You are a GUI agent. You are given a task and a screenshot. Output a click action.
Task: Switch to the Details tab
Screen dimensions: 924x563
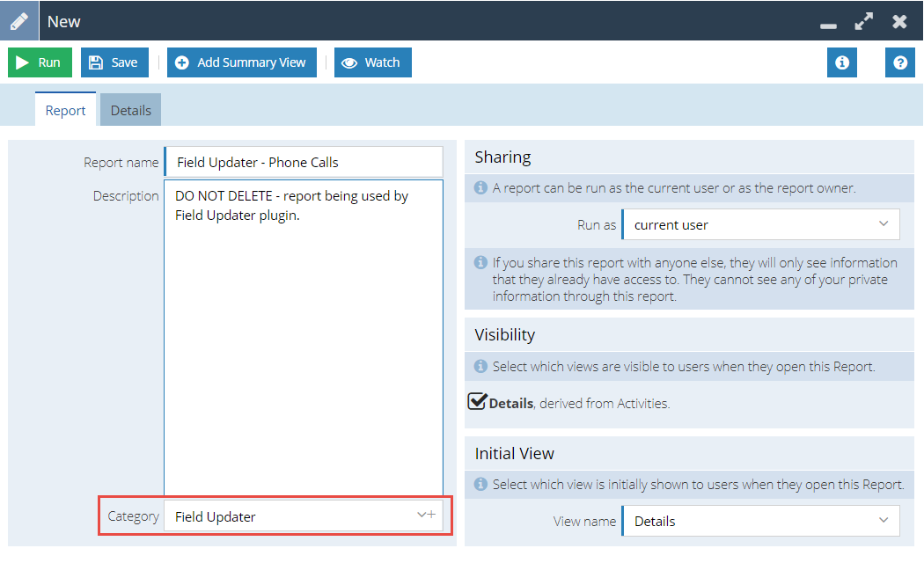(130, 110)
